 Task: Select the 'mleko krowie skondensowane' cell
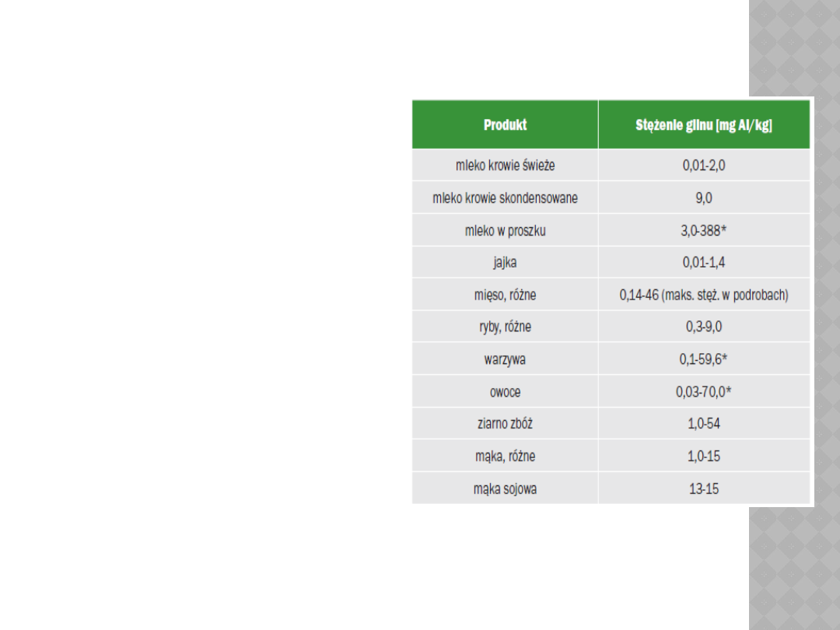[505, 198]
